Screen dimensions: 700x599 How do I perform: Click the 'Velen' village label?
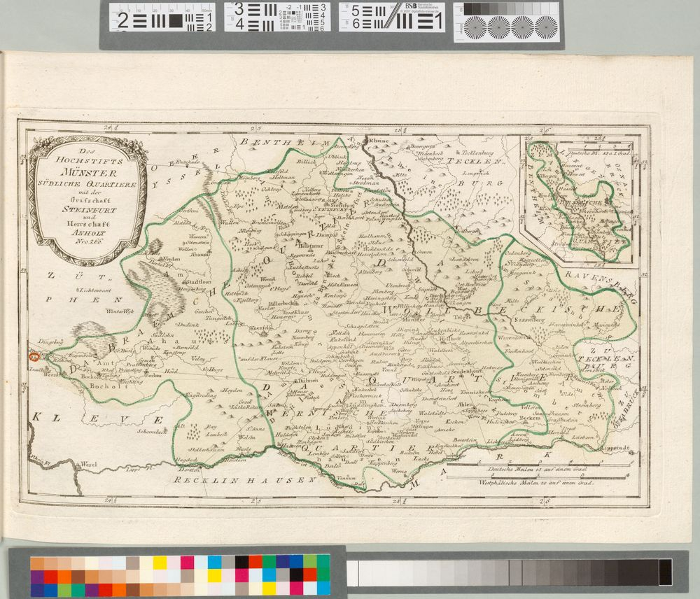click(198, 358)
